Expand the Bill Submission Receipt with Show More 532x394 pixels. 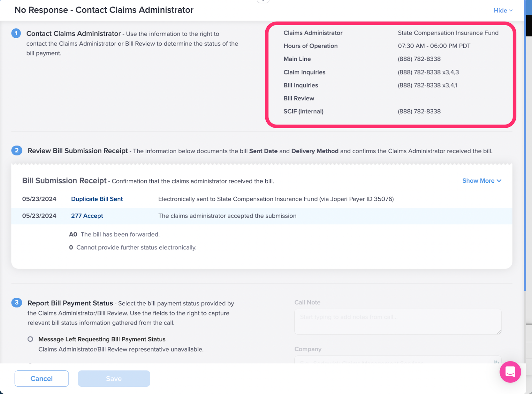click(479, 181)
